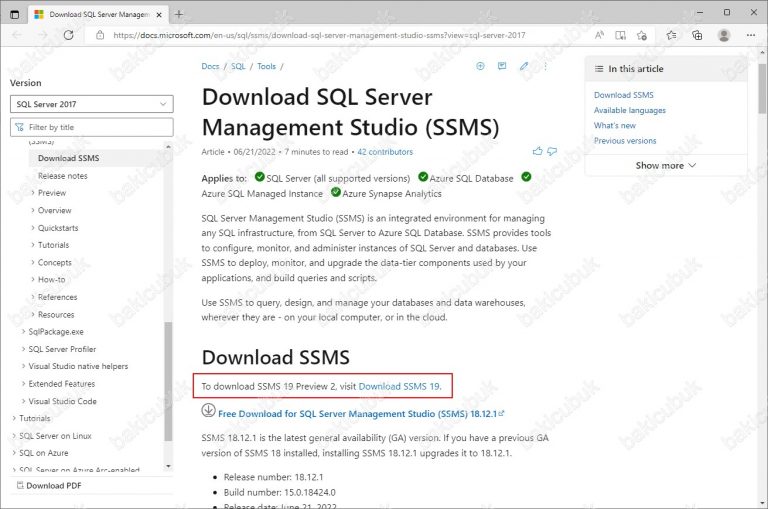Click the thumbs-down dislike icon

pos(551,151)
